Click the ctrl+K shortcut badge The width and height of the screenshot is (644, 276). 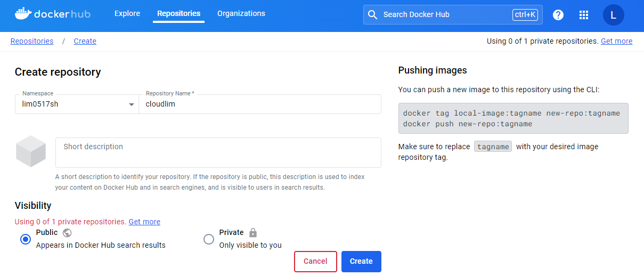525,14
